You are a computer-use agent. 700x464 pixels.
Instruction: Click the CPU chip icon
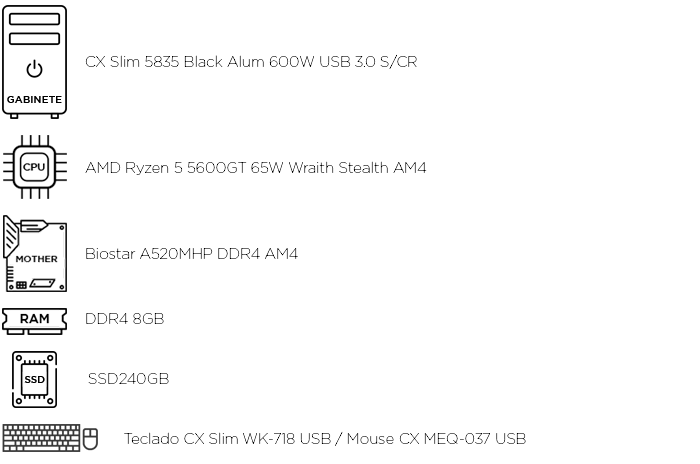[x=34, y=167]
